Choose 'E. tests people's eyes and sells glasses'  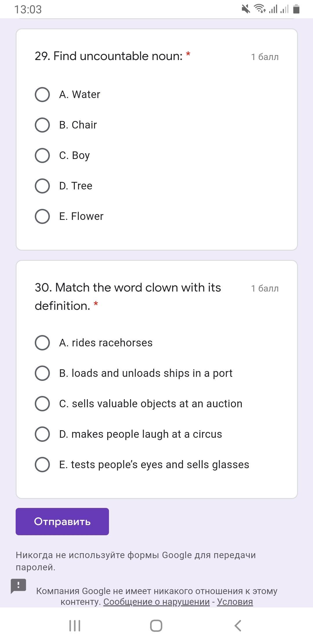pos(42,465)
